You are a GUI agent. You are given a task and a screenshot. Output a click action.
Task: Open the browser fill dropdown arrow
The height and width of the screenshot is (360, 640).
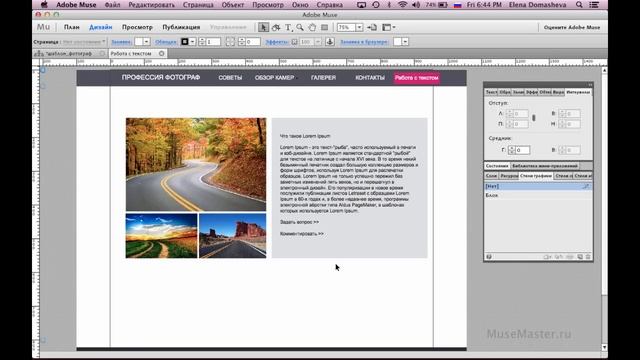405,42
